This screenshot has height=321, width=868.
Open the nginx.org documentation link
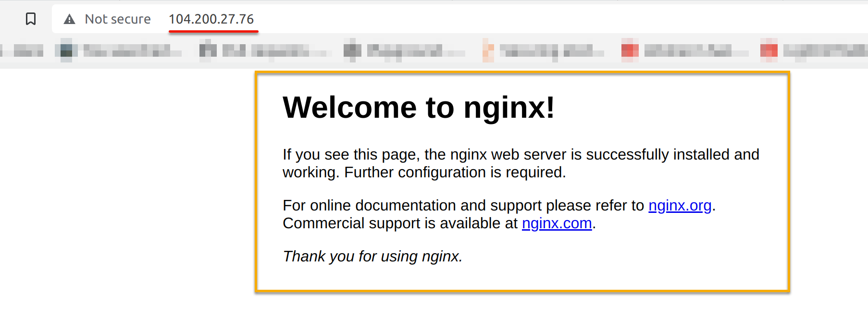(680, 206)
